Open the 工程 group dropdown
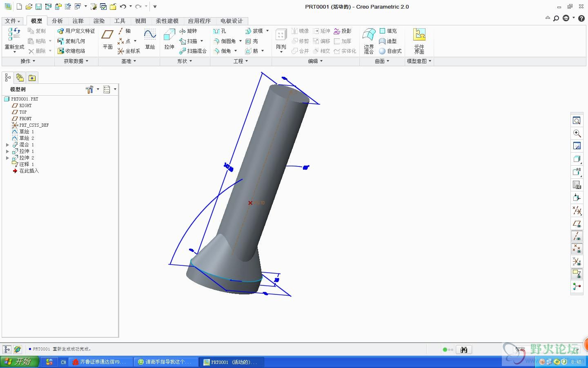Screen dimensions: 588x368 tap(241, 61)
